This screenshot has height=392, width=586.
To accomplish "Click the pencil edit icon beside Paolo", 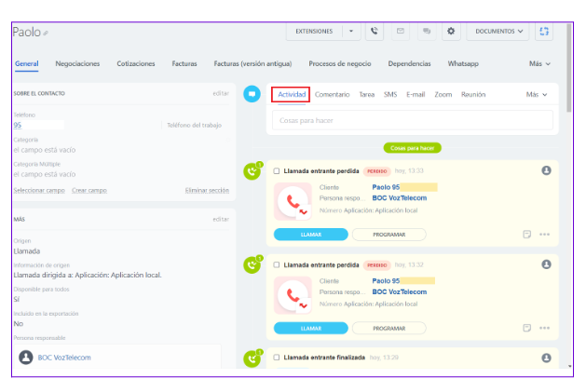I will point(47,34).
